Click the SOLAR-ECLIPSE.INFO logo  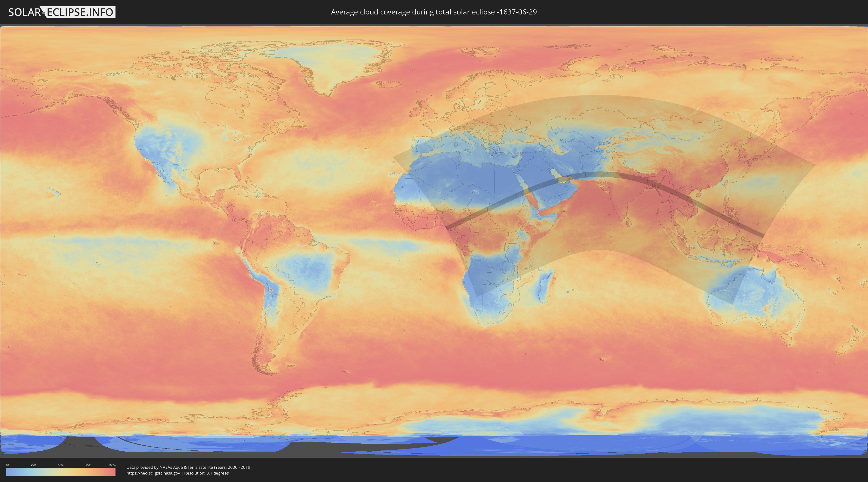[62, 12]
